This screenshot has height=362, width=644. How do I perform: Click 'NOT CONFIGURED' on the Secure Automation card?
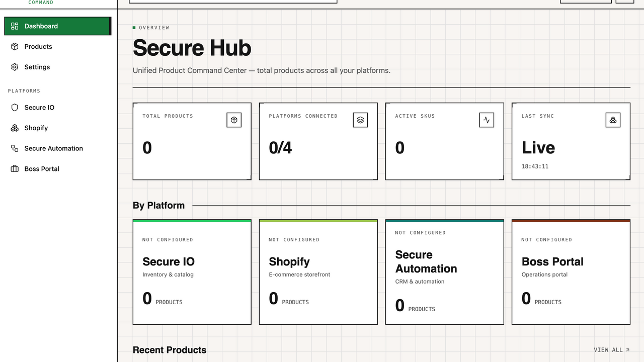(420, 233)
